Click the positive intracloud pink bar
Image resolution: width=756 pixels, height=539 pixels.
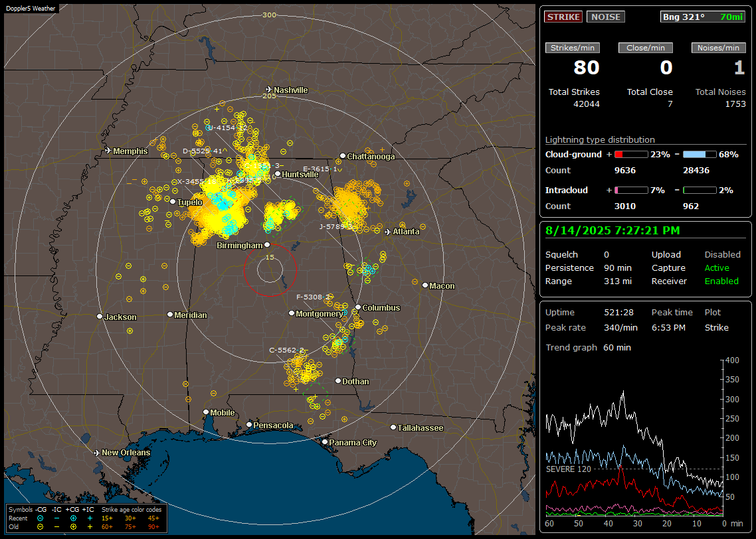631,191
